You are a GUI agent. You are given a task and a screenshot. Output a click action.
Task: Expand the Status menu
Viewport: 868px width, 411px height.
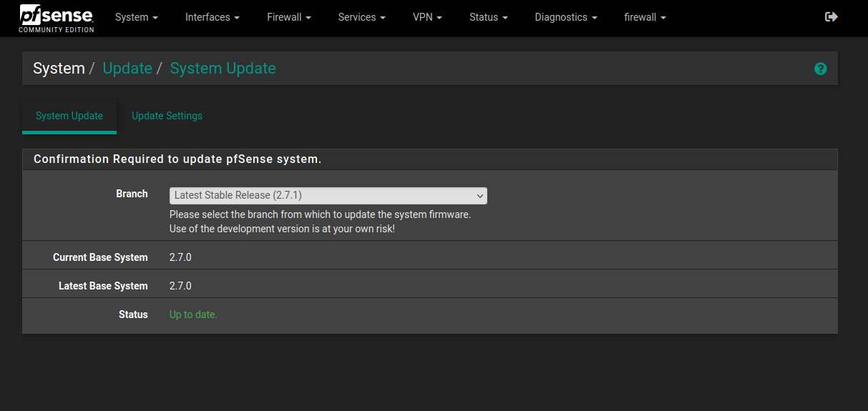tap(489, 17)
